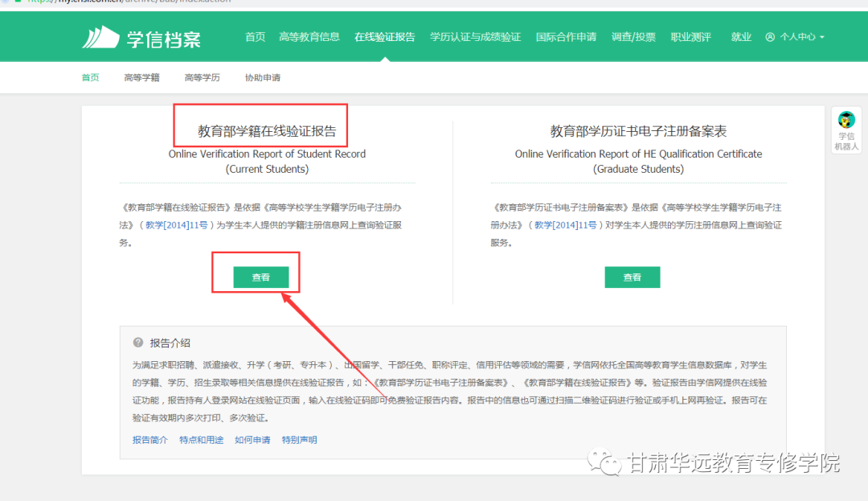This screenshot has width=868, height=501.
Task: Switch to the 高等学籍 sub-tab
Action: click(141, 78)
